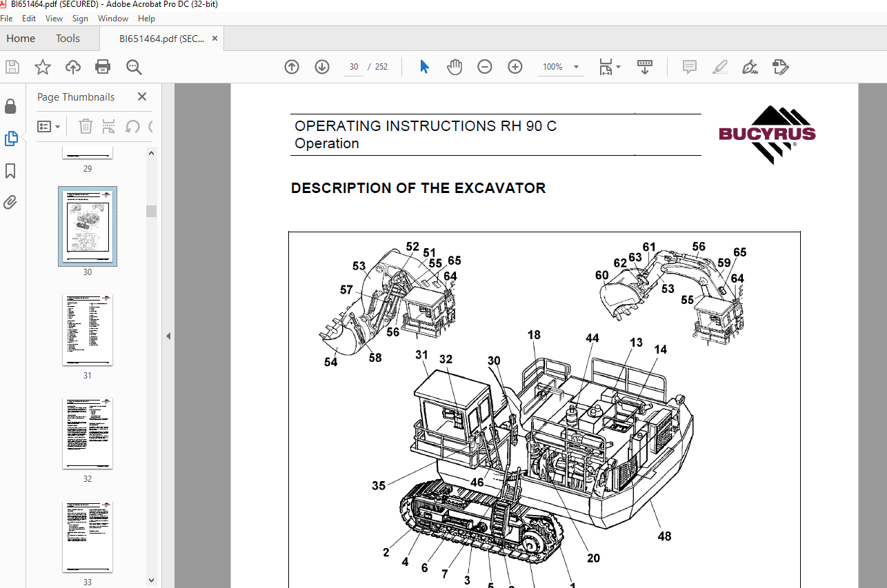Collapse the navigation pane with the arrow
Image resolution: width=887 pixels, height=588 pixels.
pyautogui.click(x=168, y=336)
